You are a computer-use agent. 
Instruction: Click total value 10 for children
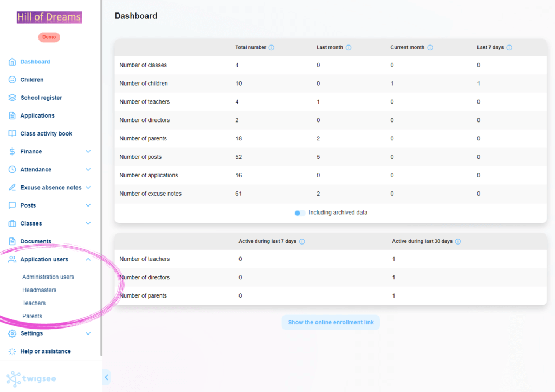click(238, 83)
